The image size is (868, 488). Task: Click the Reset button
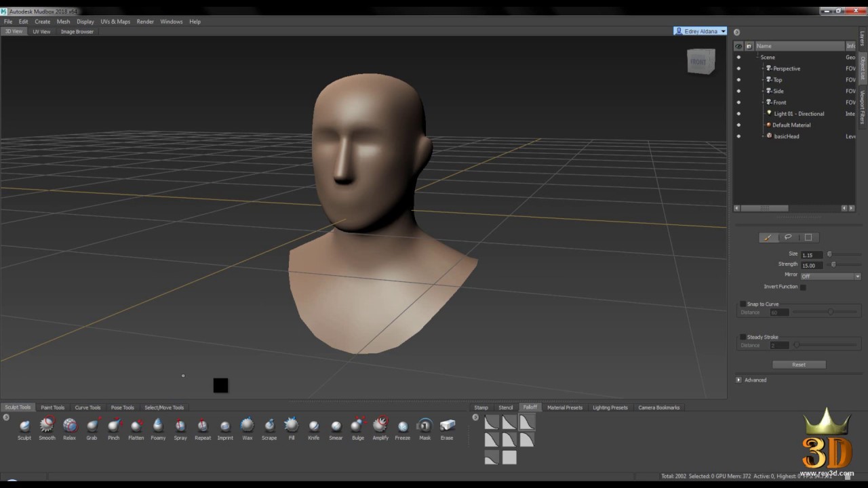tap(799, 365)
